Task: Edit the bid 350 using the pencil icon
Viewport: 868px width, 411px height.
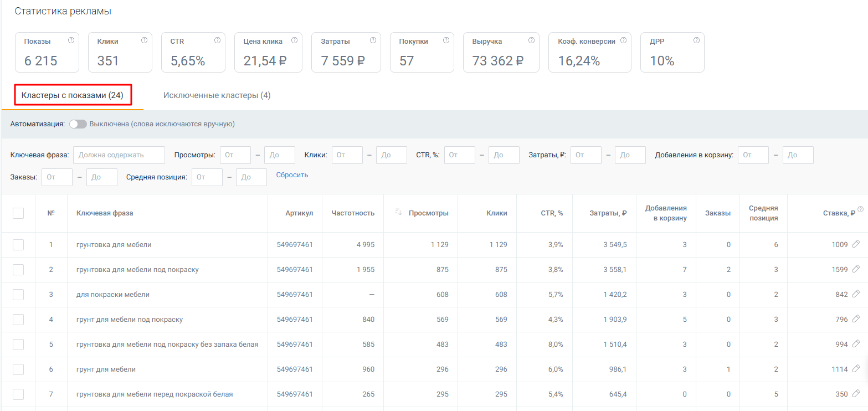Action: point(856,394)
